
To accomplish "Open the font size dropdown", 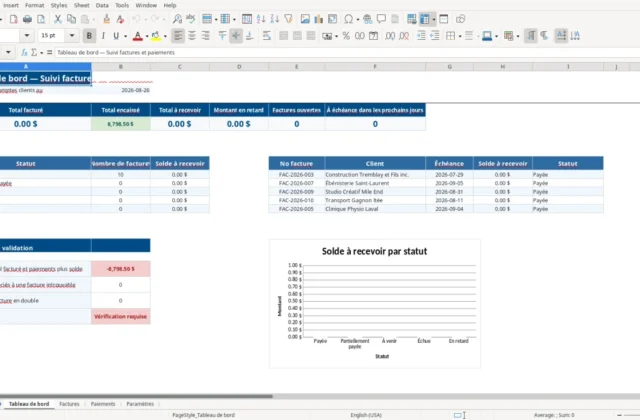I will 72,36.
